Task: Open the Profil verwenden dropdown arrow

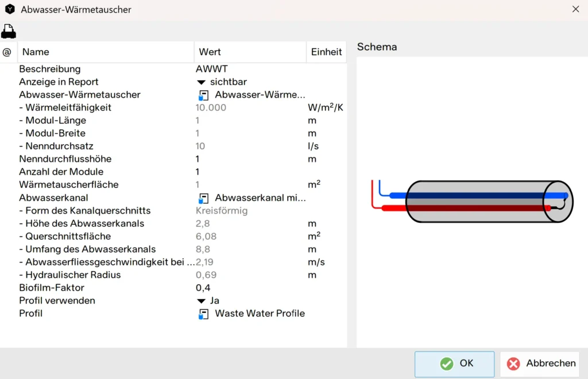Action: click(x=201, y=301)
